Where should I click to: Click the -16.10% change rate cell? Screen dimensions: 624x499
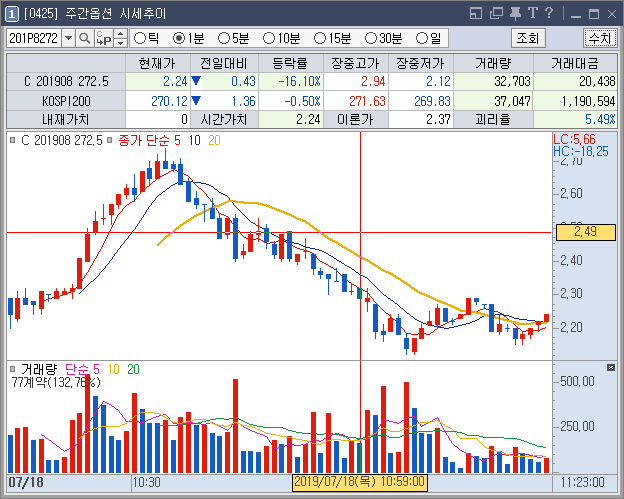point(291,82)
